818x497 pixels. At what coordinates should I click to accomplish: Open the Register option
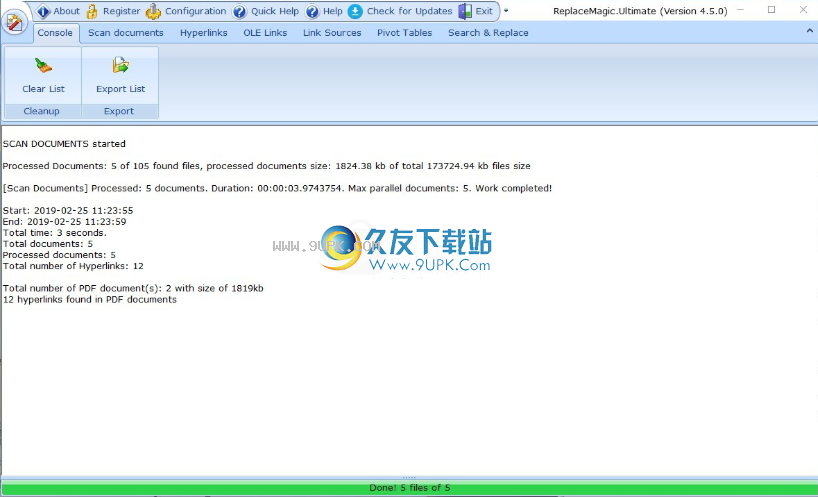point(113,11)
